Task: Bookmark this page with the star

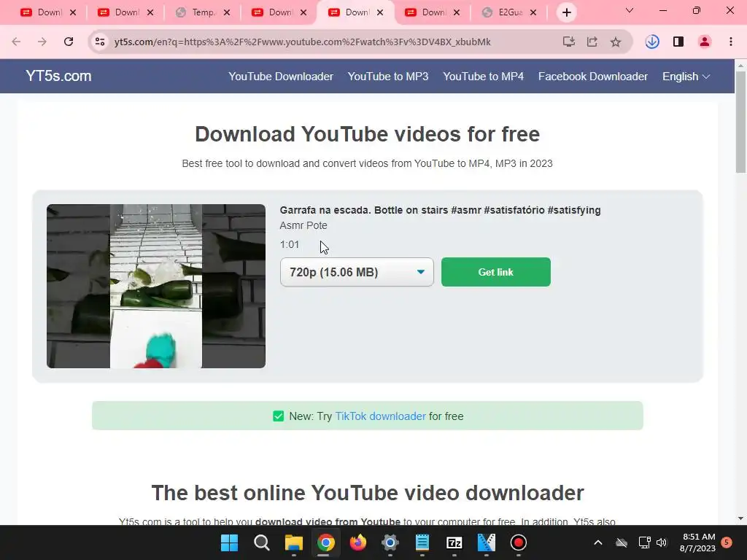Action: pos(616,42)
